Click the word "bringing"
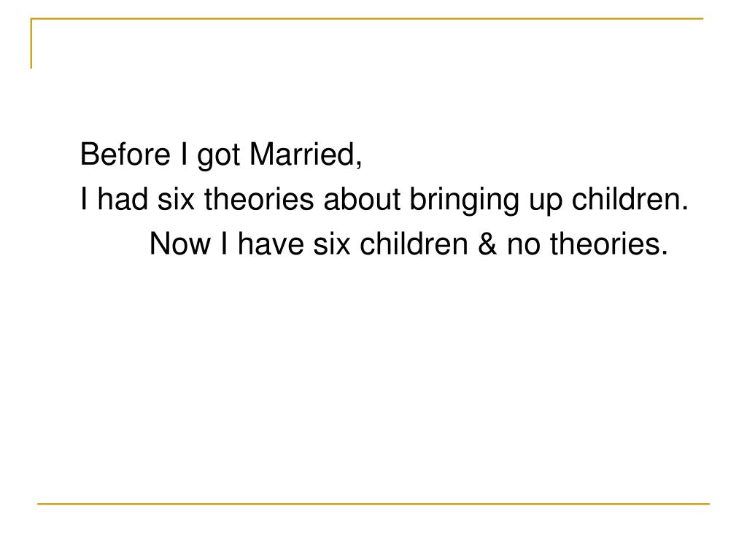Image resolution: width=747 pixels, height=560 pixels. tap(464, 201)
